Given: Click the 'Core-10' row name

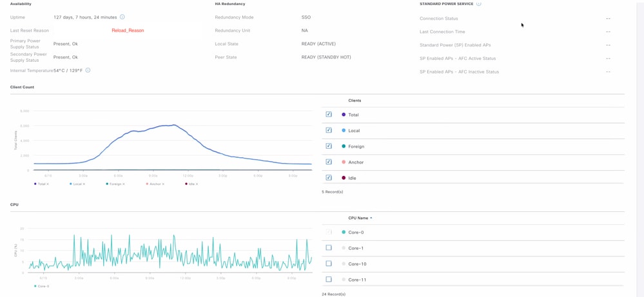Looking at the screenshot, I should (357, 263).
